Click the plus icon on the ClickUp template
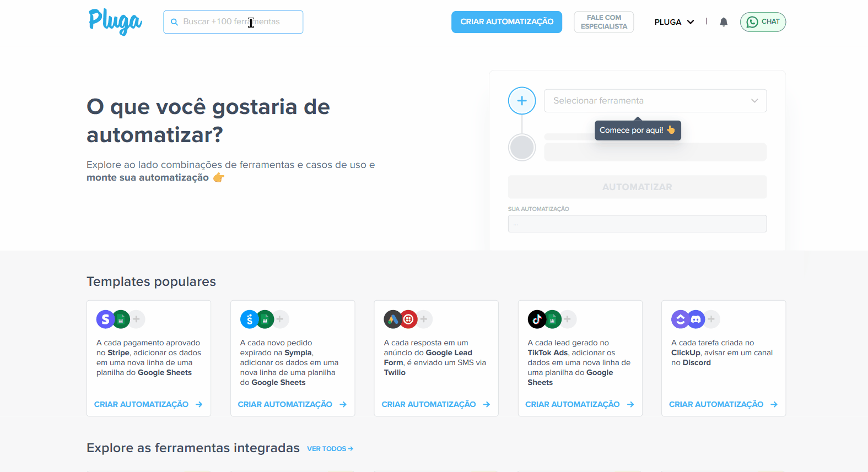The image size is (868, 472). point(711,319)
